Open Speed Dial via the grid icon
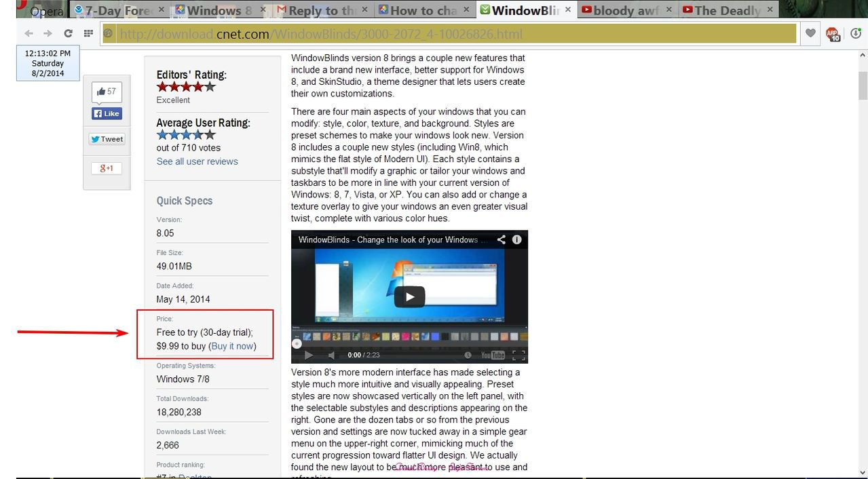The height and width of the screenshot is (479, 868). tap(88, 33)
